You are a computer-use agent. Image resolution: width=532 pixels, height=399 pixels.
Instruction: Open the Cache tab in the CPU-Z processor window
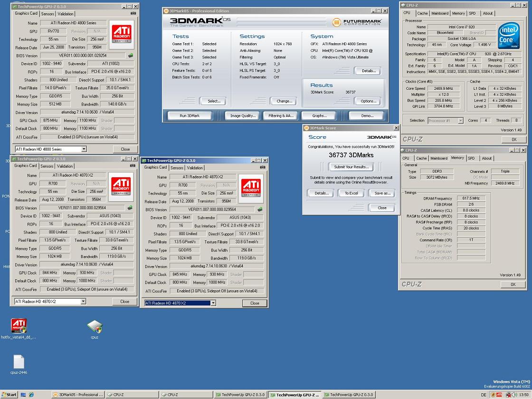coord(422,13)
